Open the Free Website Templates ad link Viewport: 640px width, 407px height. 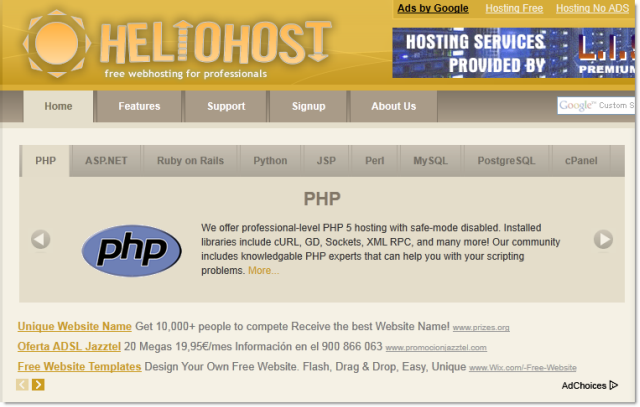click(x=79, y=366)
